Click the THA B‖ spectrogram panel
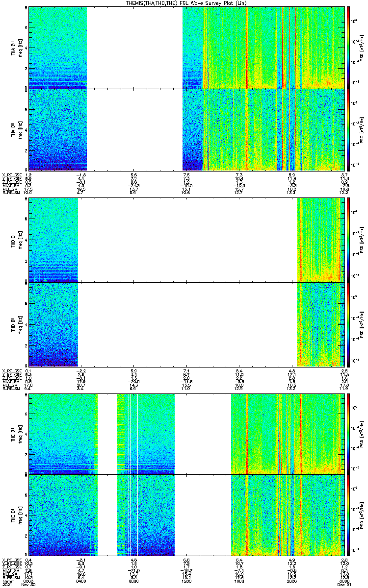Viewport: 368px width, 588px height. click(185, 129)
